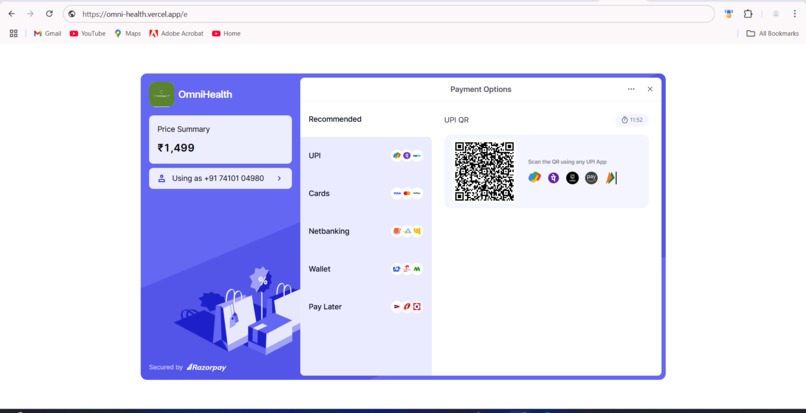Click the Google Pay icon beside the QR code
The width and height of the screenshot is (806, 413).
534,178
